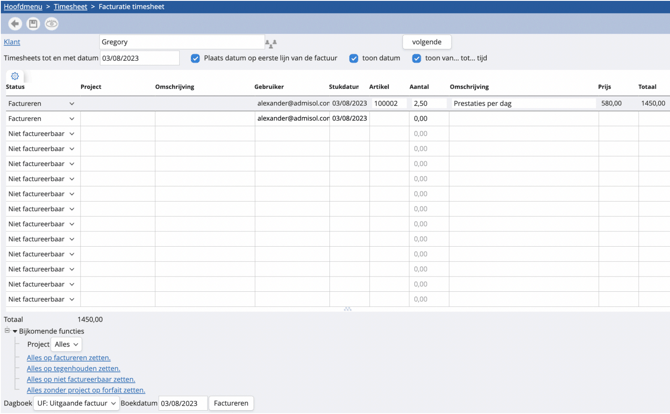Click the 'volgende' button
The width and height of the screenshot is (670, 414).
coord(427,42)
